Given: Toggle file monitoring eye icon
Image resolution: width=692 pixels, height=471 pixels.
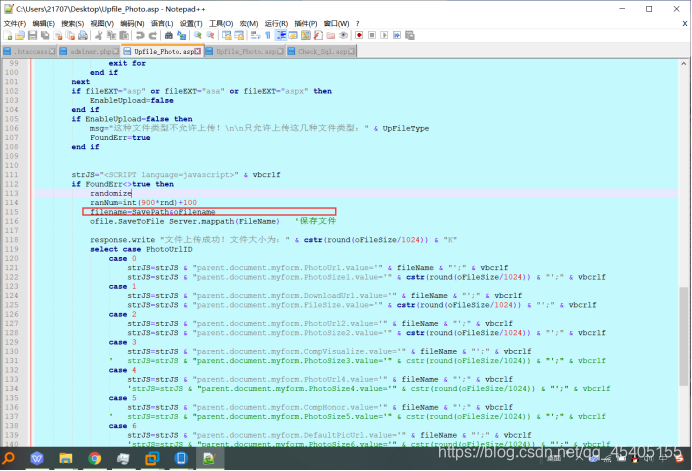Looking at the screenshot, I should coord(343,36).
